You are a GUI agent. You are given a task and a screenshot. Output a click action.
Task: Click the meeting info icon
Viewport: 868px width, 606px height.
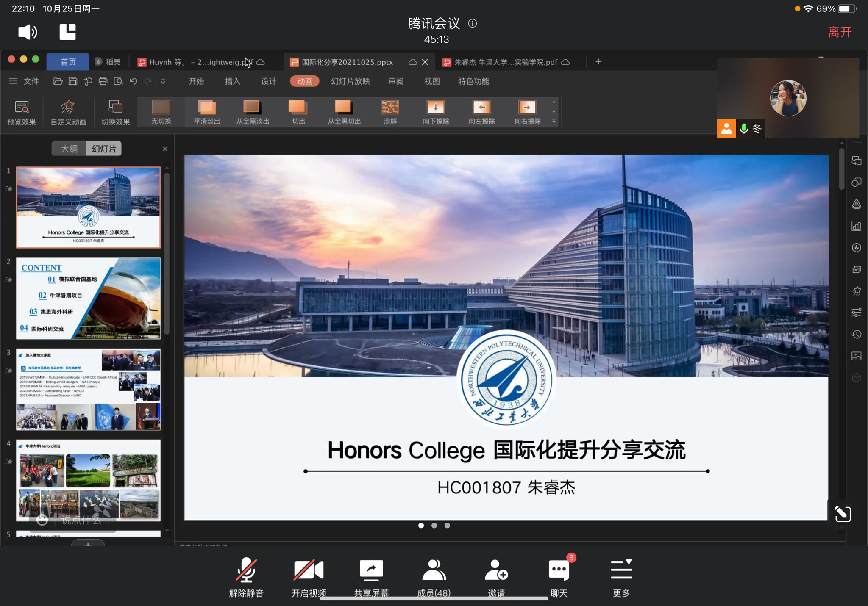click(x=472, y=24)
